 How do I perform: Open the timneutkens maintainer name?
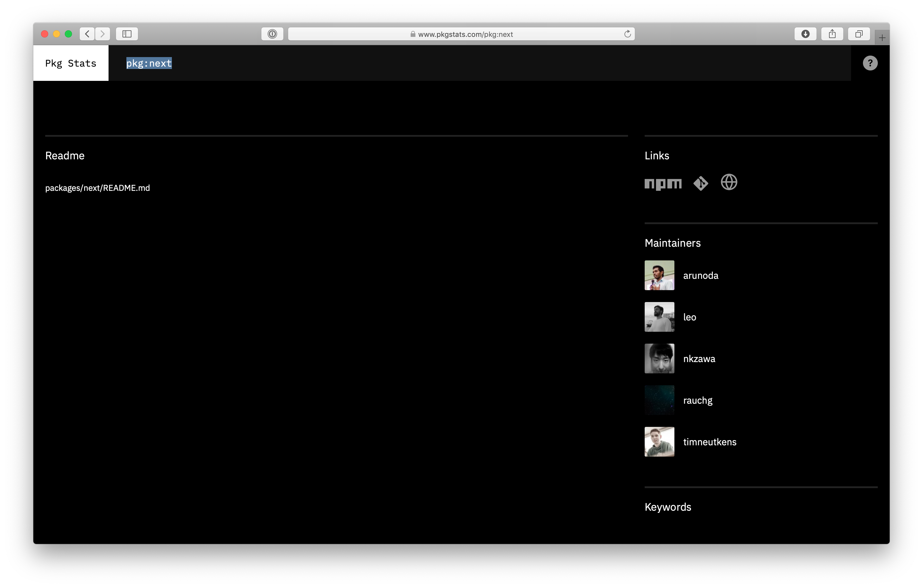pyautogui.click(x=709, y=442)
